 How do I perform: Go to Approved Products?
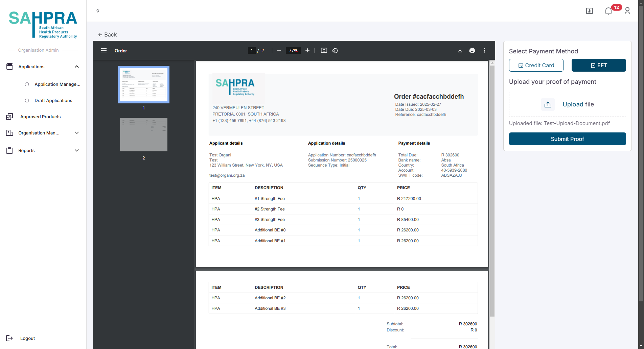(x=40, y=117)
